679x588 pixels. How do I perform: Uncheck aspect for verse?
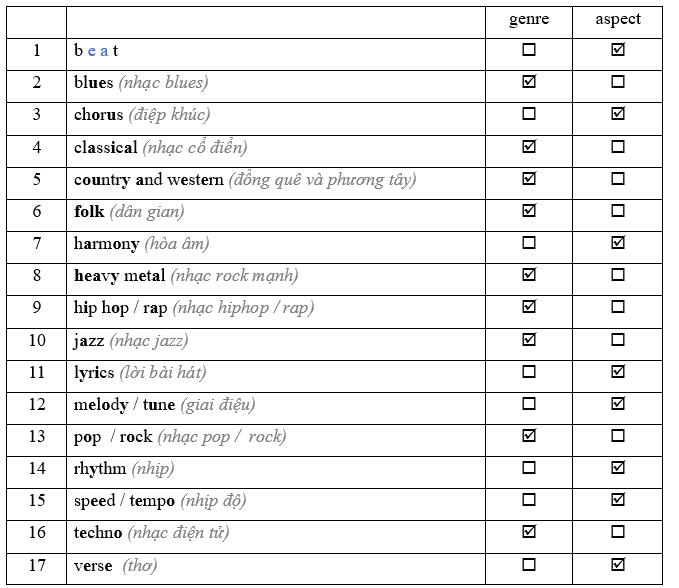coord(618,565)
